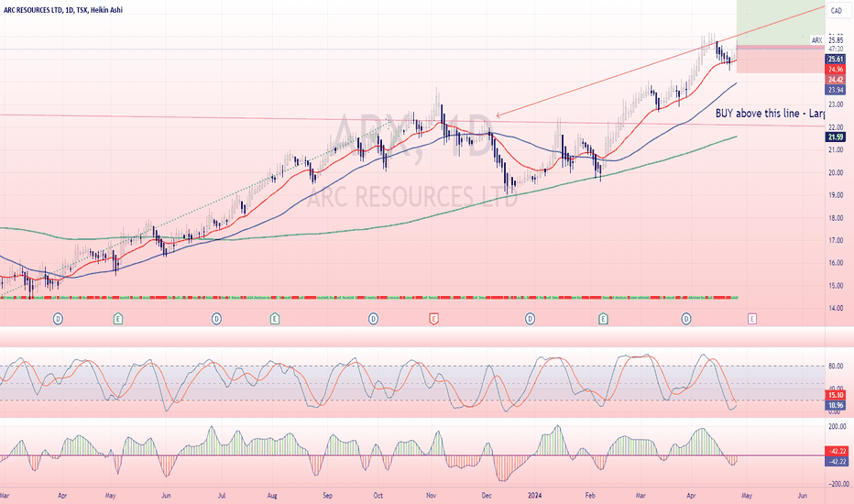Screen dimensions: 854x504
Task: Click the ARX symbol label on the price line
Action: coord(816,40)
